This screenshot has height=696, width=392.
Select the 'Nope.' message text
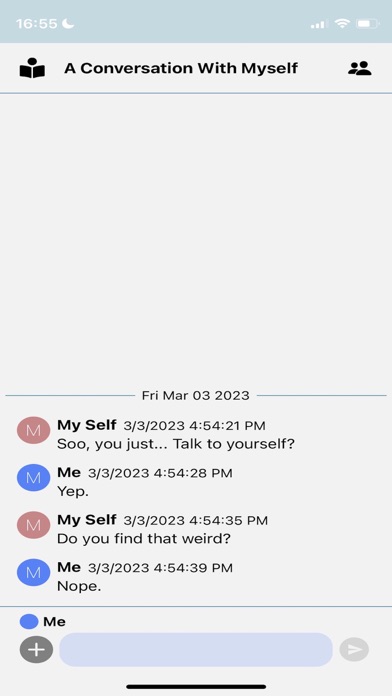[79, 587]
